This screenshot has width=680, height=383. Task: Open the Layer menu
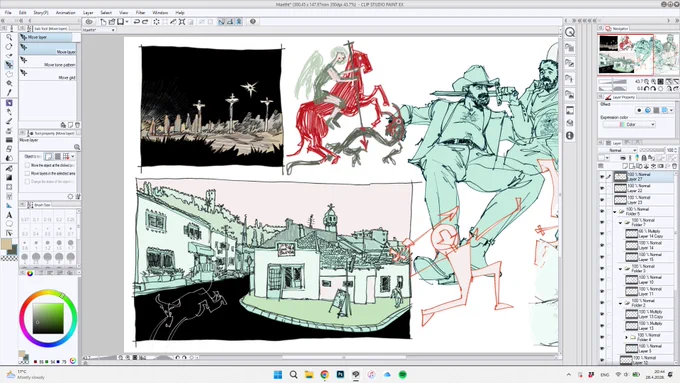(x=88, y=13)
